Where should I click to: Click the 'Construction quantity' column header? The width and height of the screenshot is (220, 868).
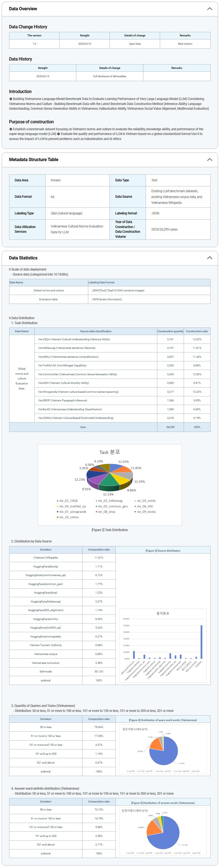[170, 331]
